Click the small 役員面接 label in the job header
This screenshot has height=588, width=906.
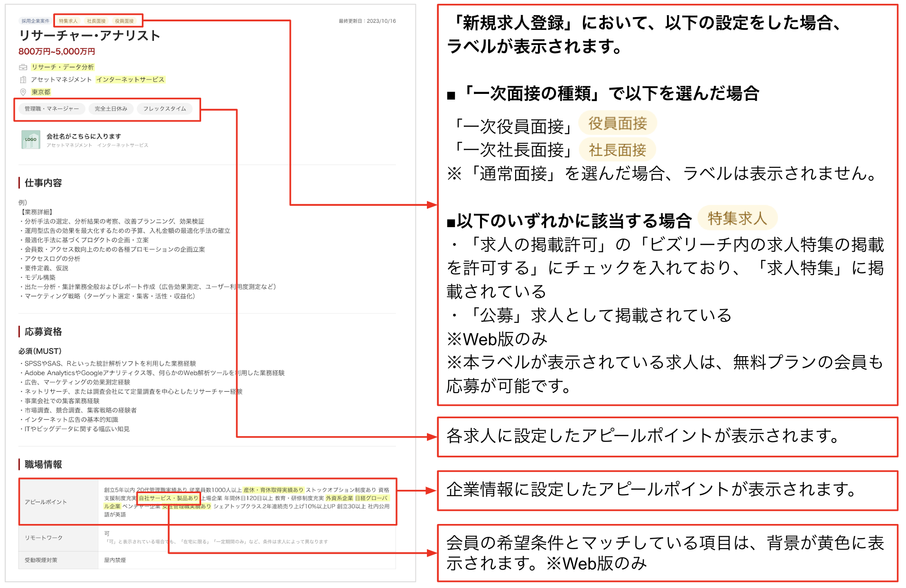(124, 21)
